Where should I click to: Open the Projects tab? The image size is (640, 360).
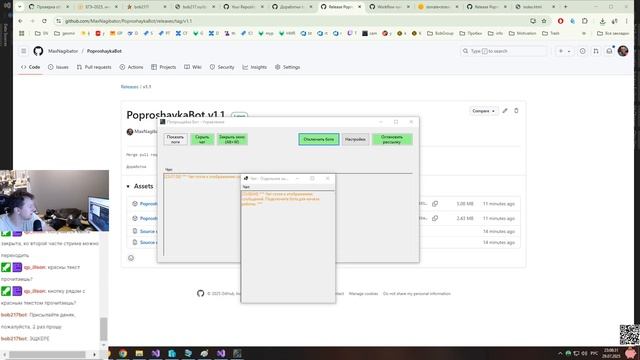pos(164,67)
